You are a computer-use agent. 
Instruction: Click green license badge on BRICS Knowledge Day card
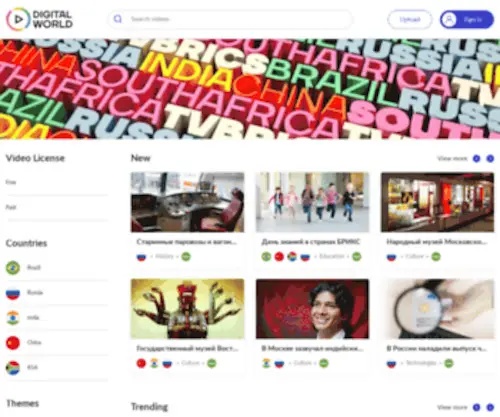(357, 257)
